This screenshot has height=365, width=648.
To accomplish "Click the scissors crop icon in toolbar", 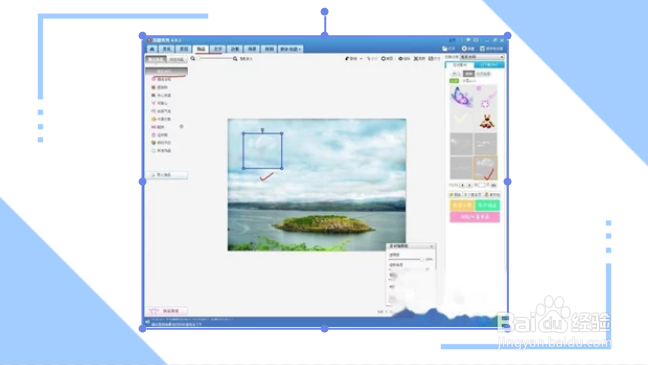I will (416, 59).
